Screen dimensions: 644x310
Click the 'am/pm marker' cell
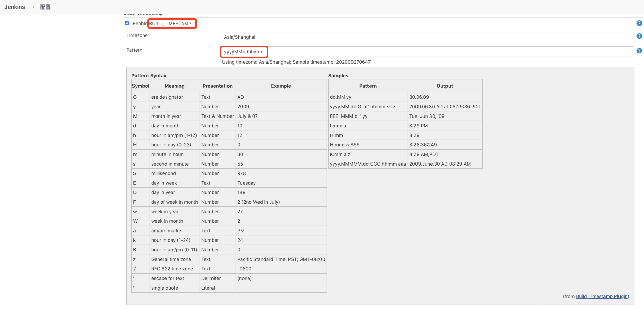pyautogui.click(x=175, y=231)
